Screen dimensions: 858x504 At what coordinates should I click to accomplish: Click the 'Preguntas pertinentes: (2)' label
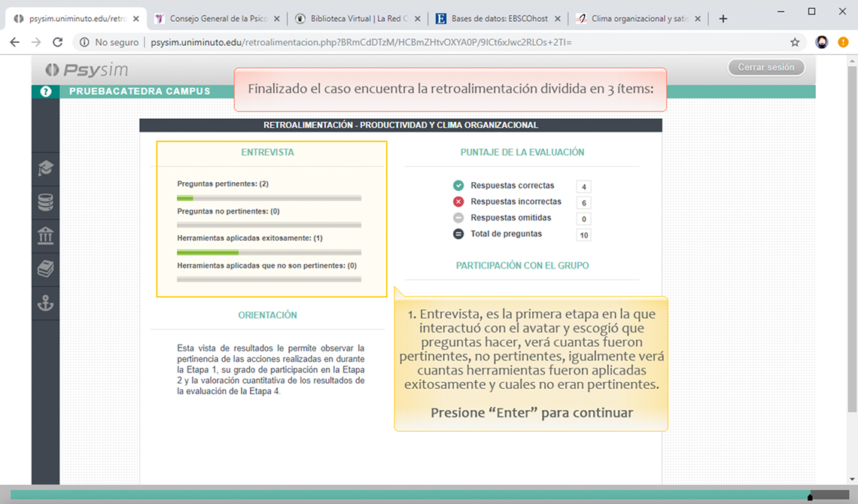pyautogui.click(x=223, y=184)
